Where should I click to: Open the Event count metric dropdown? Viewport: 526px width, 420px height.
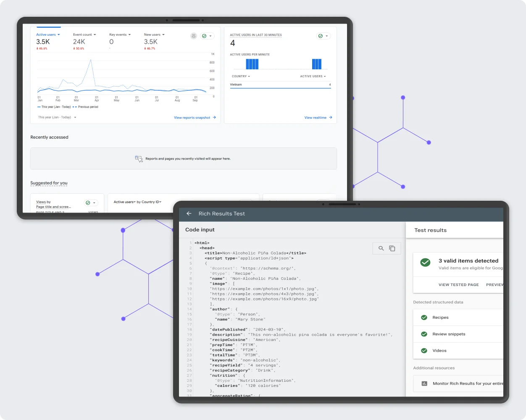[84, 35]
